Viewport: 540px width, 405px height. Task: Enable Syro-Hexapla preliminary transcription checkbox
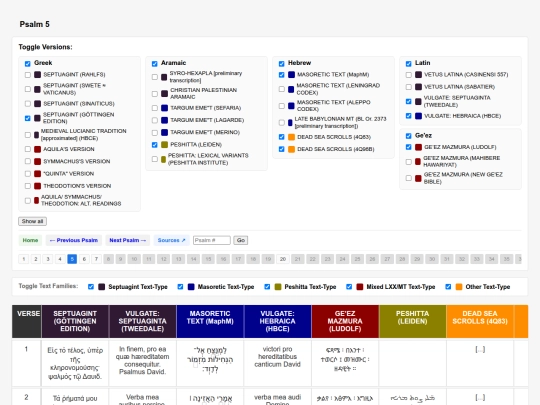pyautogui.click(x=155, y=77)
